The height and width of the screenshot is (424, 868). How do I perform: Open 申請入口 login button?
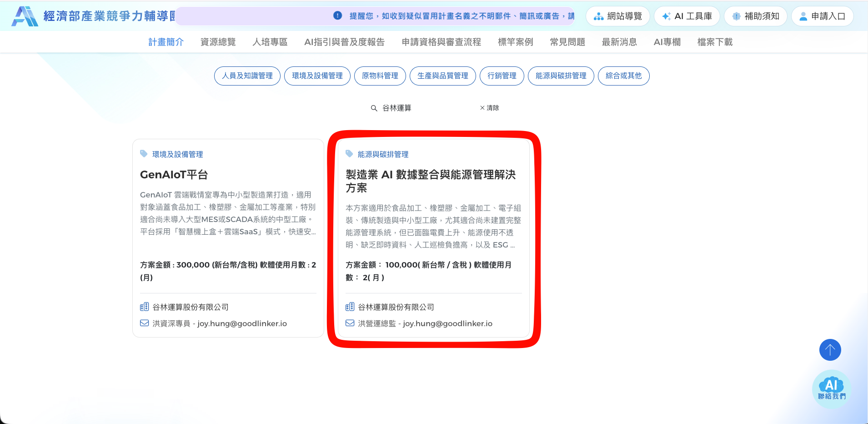click(822, 16)
